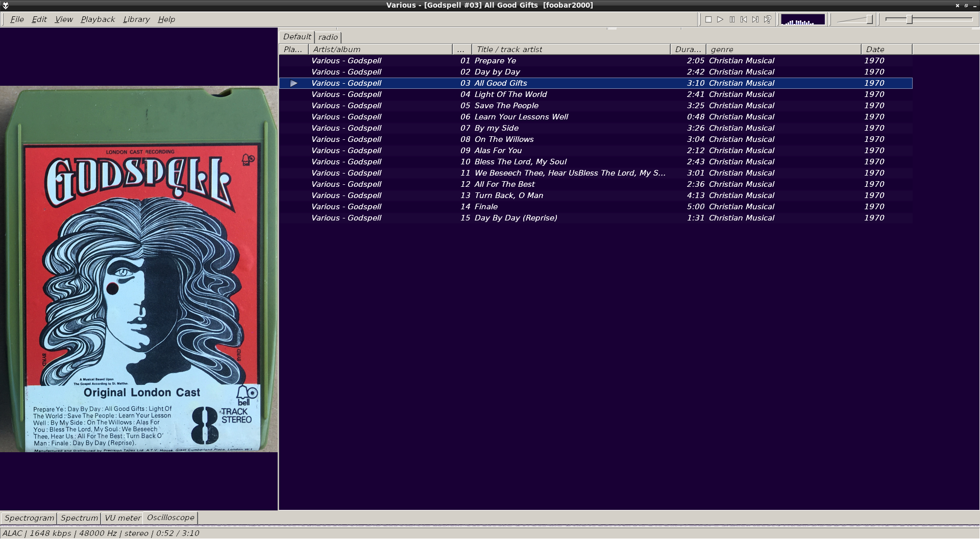Image resolution: width=980 pixels, height=539 pixels.
Task: Select track 14 Finale
Action: point(596,207)
